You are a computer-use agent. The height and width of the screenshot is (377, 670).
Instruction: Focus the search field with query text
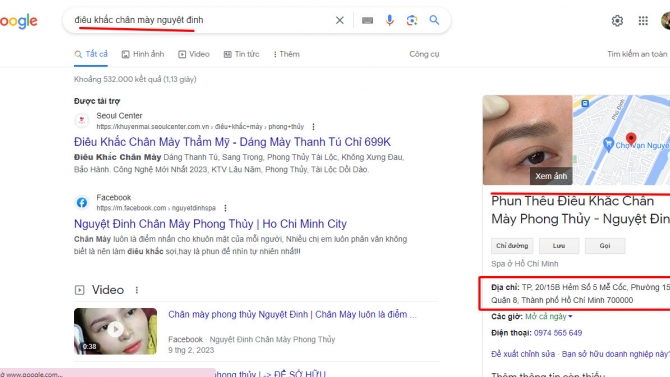[x=201, y=20]
